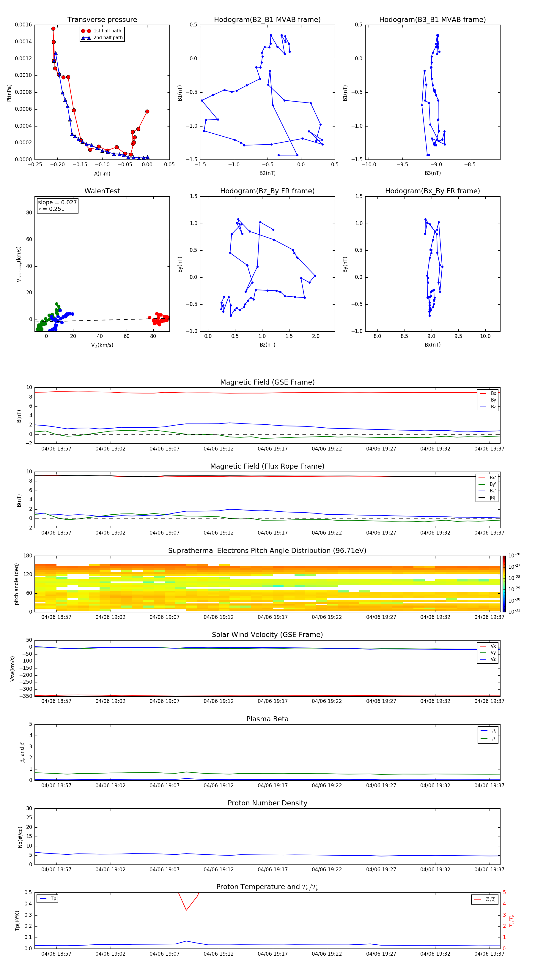Click the pitch angle distribution colorbar
This screenshot has width=535, height=980.
pyautogui.click(x=504, y=584)
